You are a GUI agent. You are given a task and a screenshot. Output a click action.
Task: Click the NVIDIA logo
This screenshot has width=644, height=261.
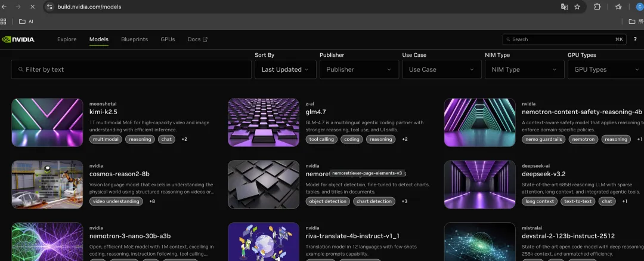(18, 39)
